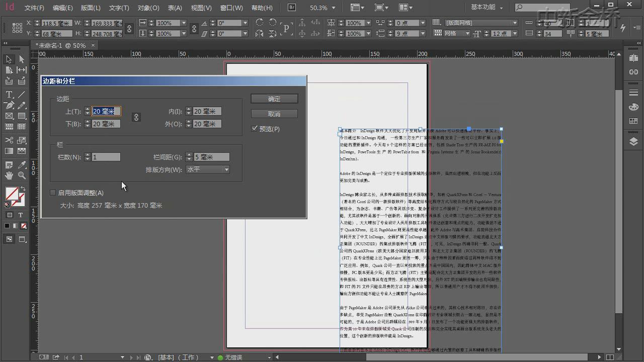Select the Note tool
This screenshot has width=644, height=362.
9,165
